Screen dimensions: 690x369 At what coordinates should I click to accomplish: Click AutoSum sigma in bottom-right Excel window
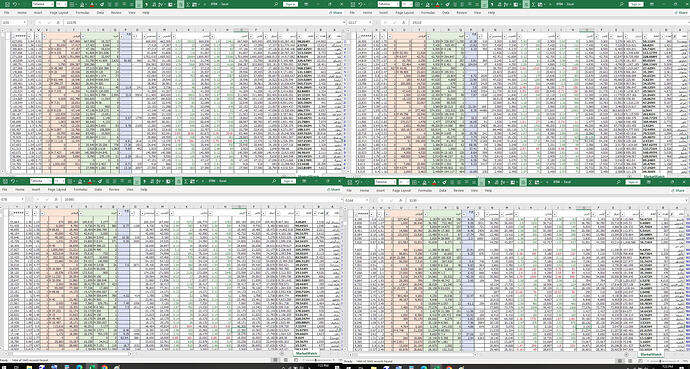530,182
